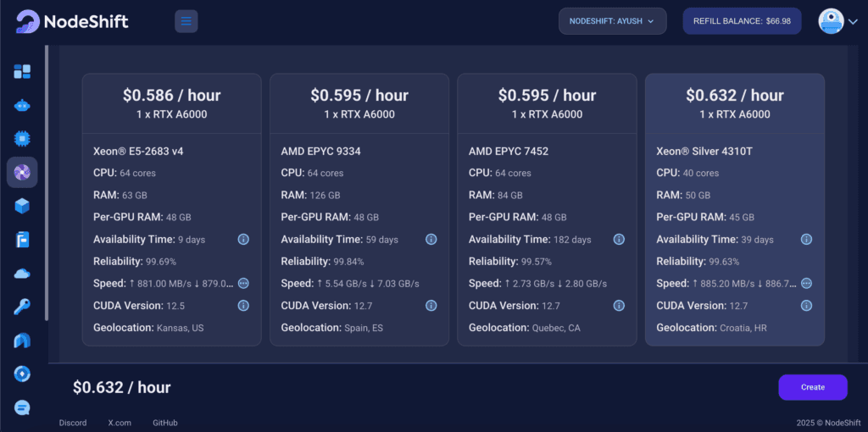The width and height of the screenshot is (868, 432).
Task: Expand the account chevron next to avatar
Action: coord(853,21)
